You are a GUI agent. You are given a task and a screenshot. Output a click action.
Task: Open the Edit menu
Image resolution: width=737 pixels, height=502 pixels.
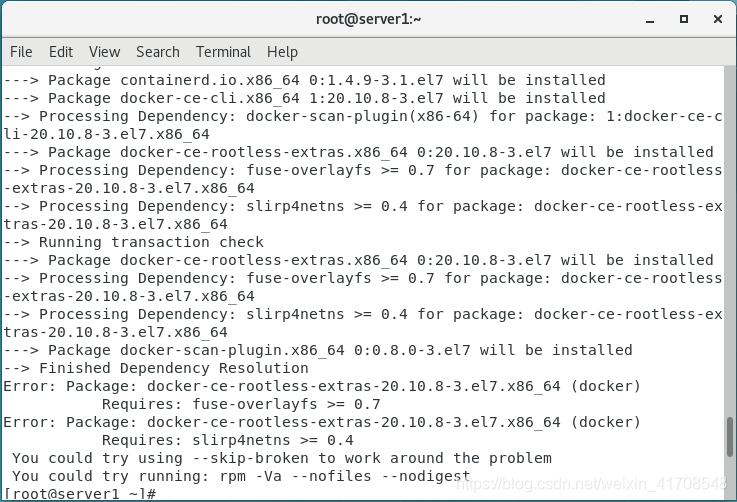pos(61,52)
